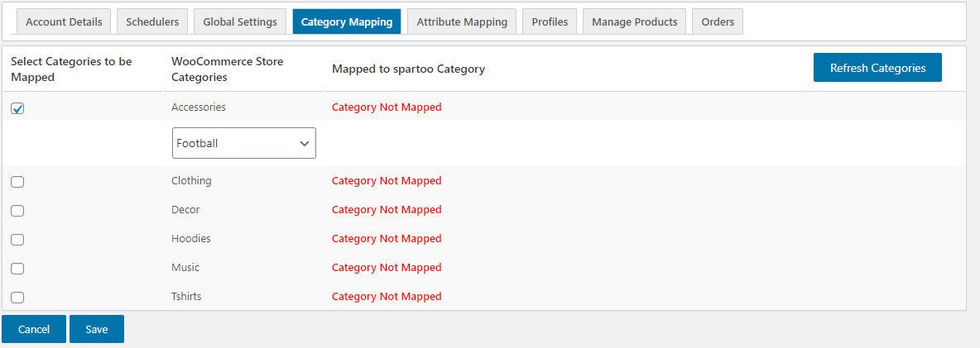Screen dimensions: 980x348
Task: Open the Account Details tab
Action: tap(64, 21)
